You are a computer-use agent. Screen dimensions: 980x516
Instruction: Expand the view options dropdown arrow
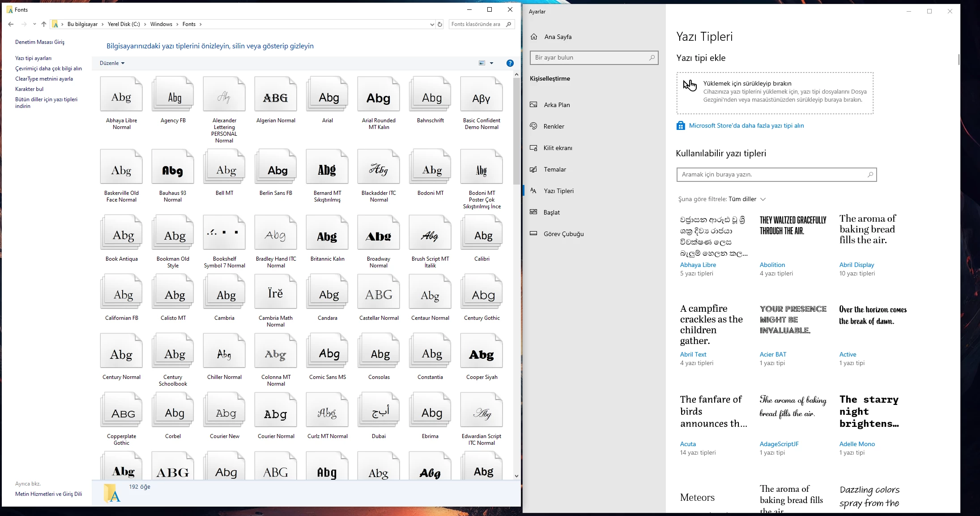click(491, 63)
